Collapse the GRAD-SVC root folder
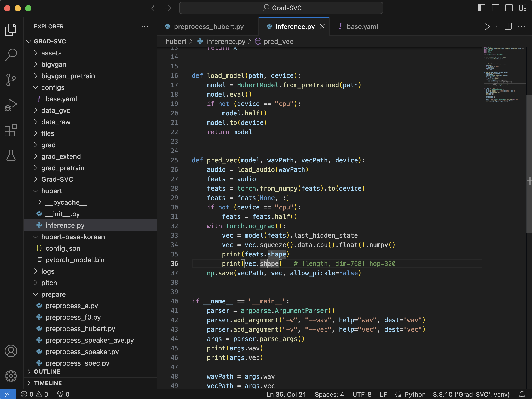Screen dimensions: 532x399 coord(90,41)
